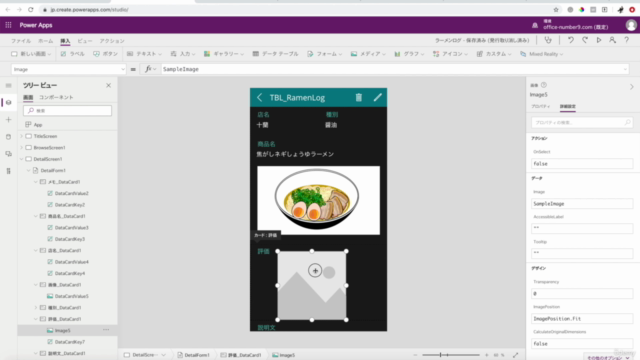Undo the last action
Image resolution: width=640 pixels, height=360 pixels.
(x=571, y=40)
